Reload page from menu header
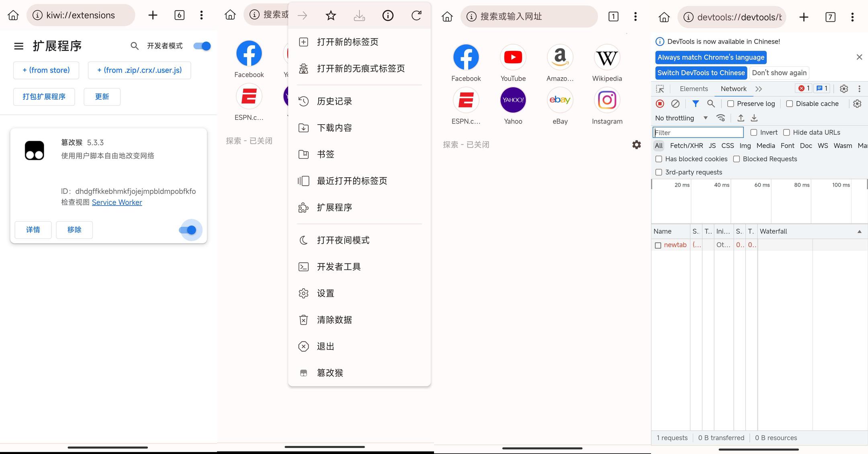This screenshot has width=868, height=454. (x=416, y=16)
